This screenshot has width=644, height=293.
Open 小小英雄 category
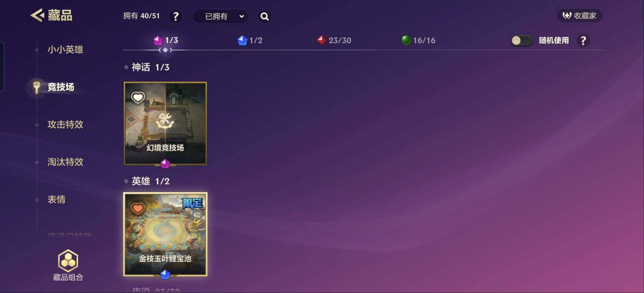coord(65,50)
